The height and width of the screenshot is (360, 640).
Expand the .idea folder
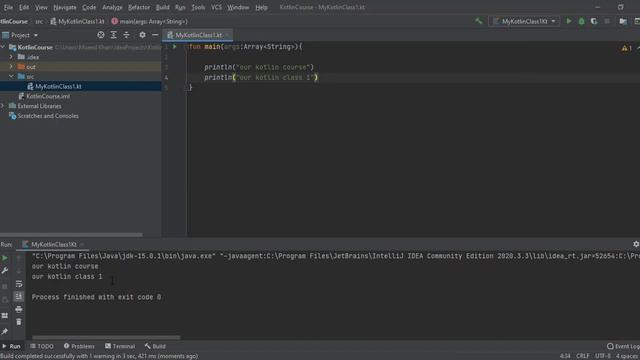(11, 57)
